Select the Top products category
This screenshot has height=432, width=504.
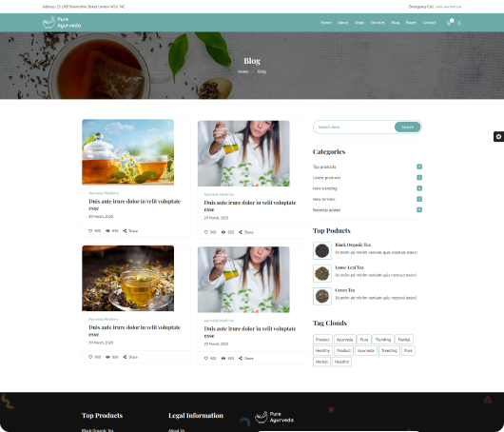coord(324,167)
